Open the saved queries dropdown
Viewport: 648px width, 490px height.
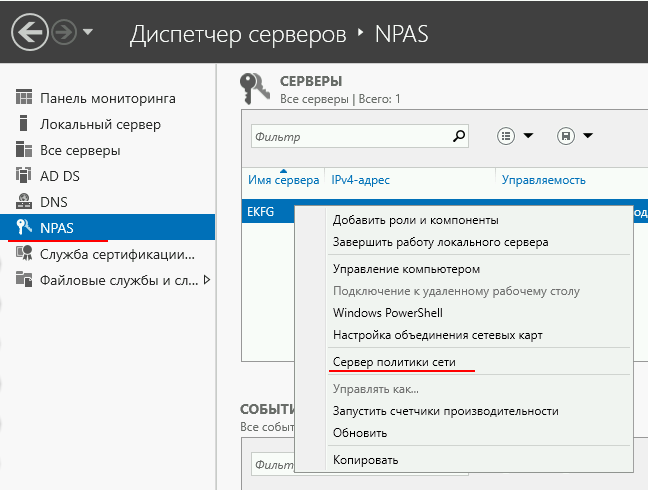tap(574, 136)
